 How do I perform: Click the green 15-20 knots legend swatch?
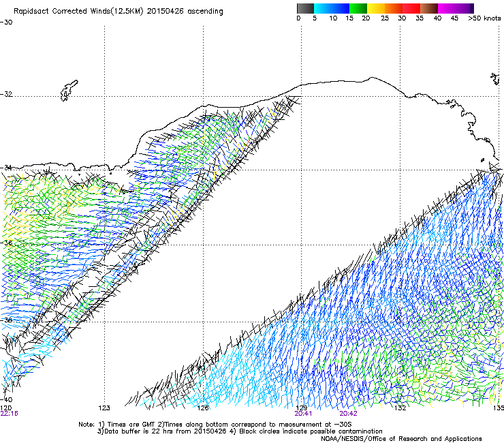358,8
